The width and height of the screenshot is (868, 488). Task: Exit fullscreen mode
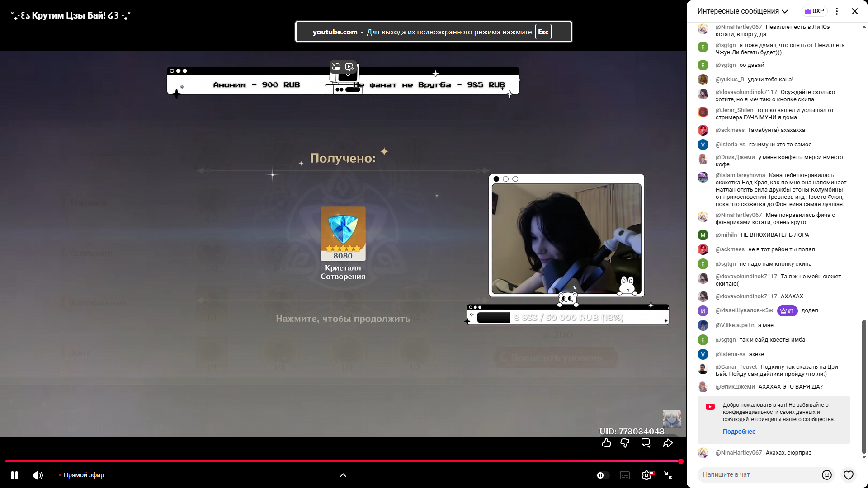(x=668, y=475)
